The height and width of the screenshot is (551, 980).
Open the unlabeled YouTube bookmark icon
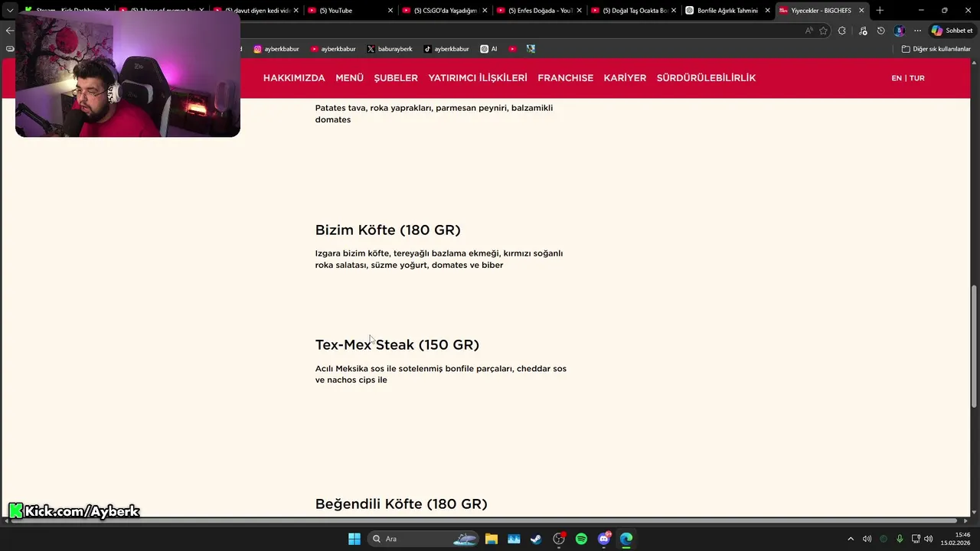point(512,49)
